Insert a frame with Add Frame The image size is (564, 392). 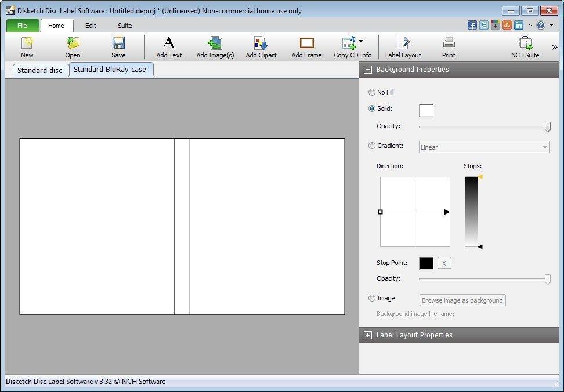click(306, 46)
